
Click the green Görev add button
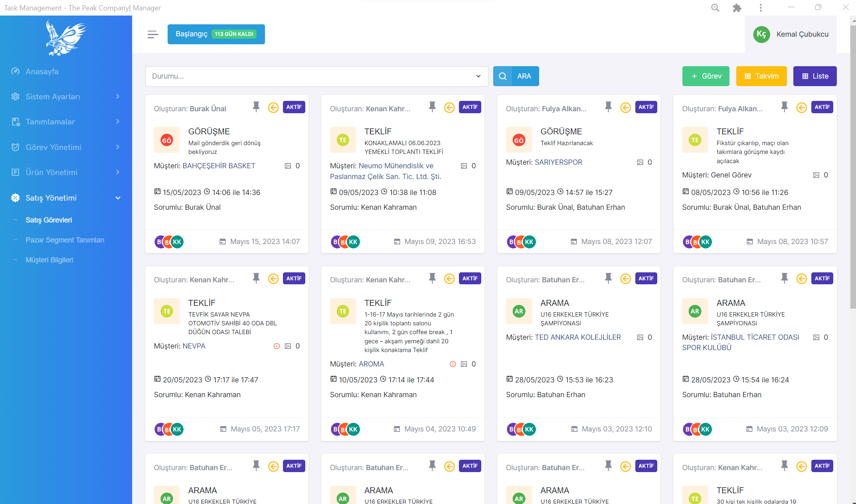pyautogui.click(x=706, y=76)
